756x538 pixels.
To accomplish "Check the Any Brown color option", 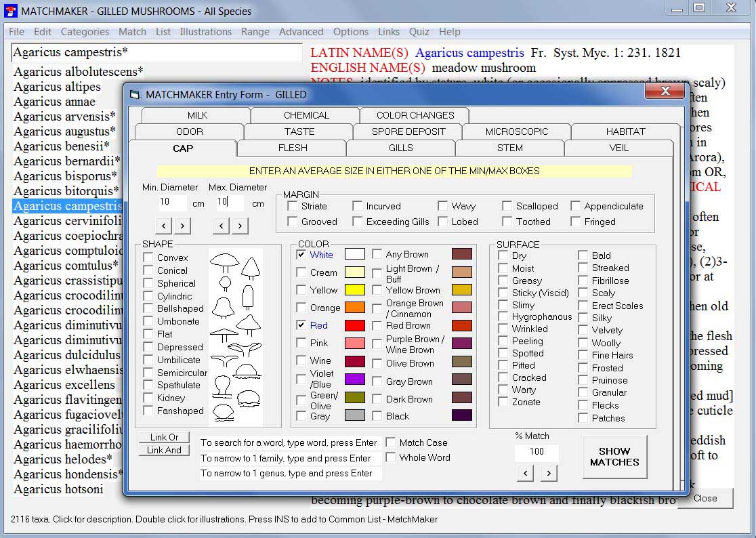I will (377, 254).
